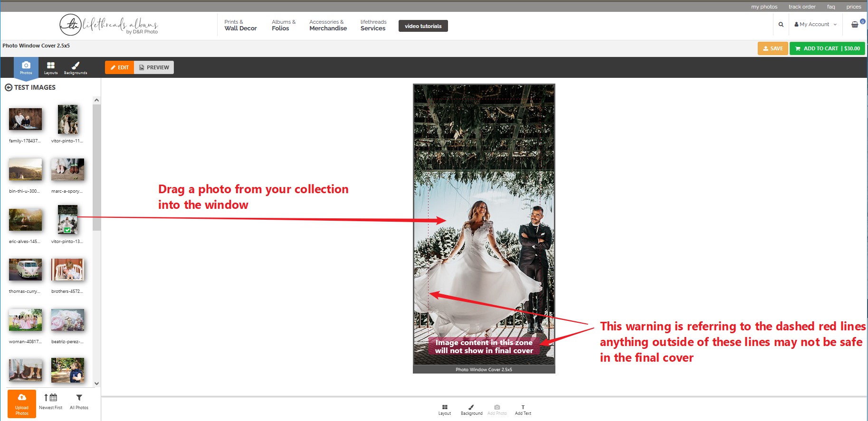Expand the My Account dropdown
Screen dimensions: 868x421
(x=815, y=25)
